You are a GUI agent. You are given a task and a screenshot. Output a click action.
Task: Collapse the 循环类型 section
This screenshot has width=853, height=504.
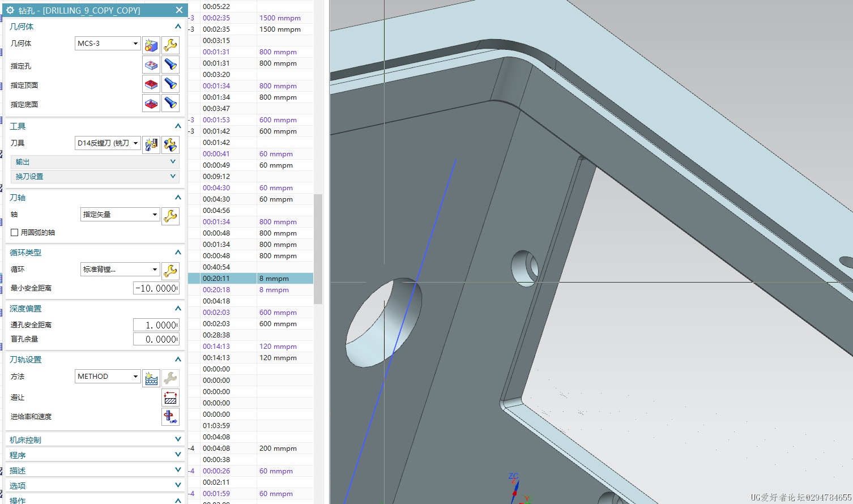click(x=178, y=253)
